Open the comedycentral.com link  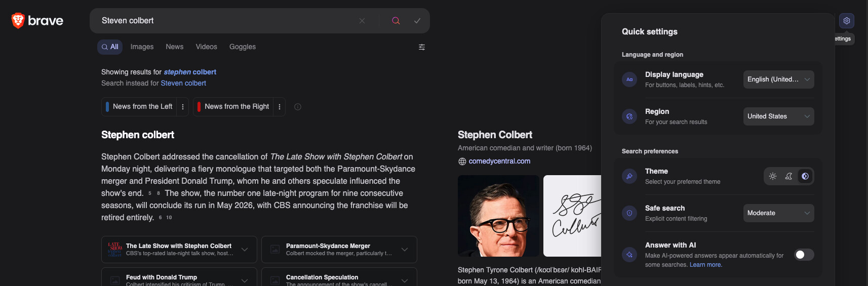pos(499,161)
